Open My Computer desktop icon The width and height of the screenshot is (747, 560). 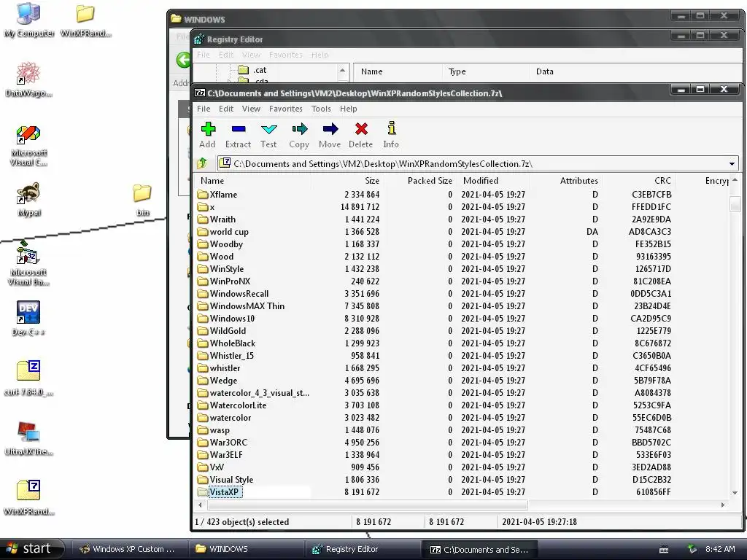28,20
